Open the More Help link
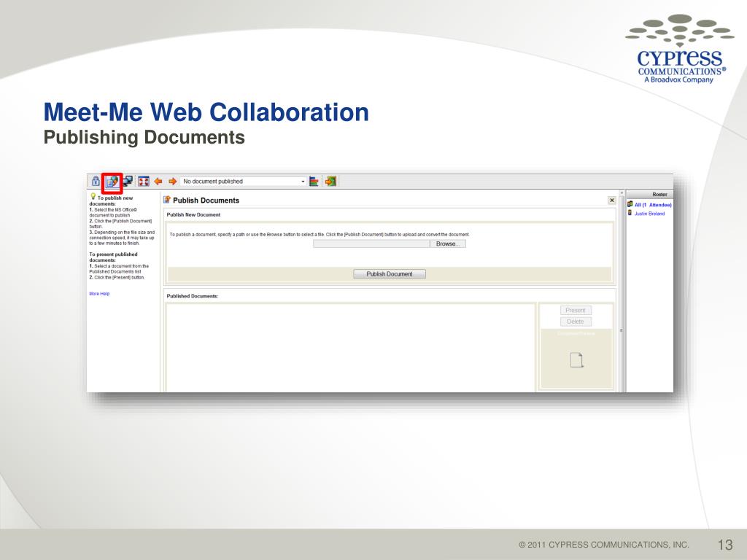Viewport: 747px width, 560px height. point(99,294)
